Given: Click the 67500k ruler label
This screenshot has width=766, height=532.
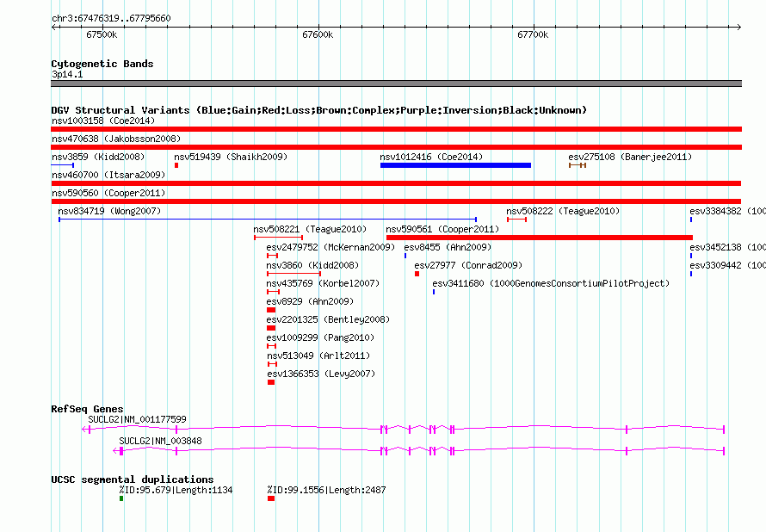Looking at the screenshot, I should 102,34.
